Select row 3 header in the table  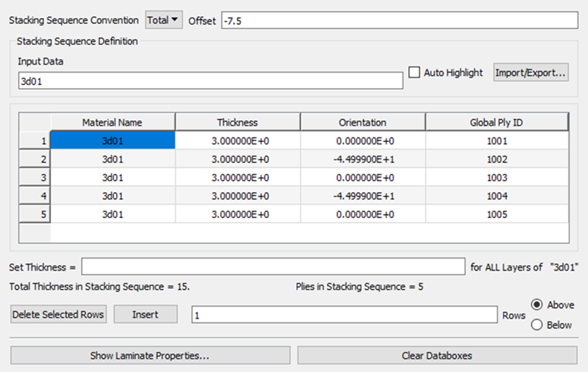(35, 178)
